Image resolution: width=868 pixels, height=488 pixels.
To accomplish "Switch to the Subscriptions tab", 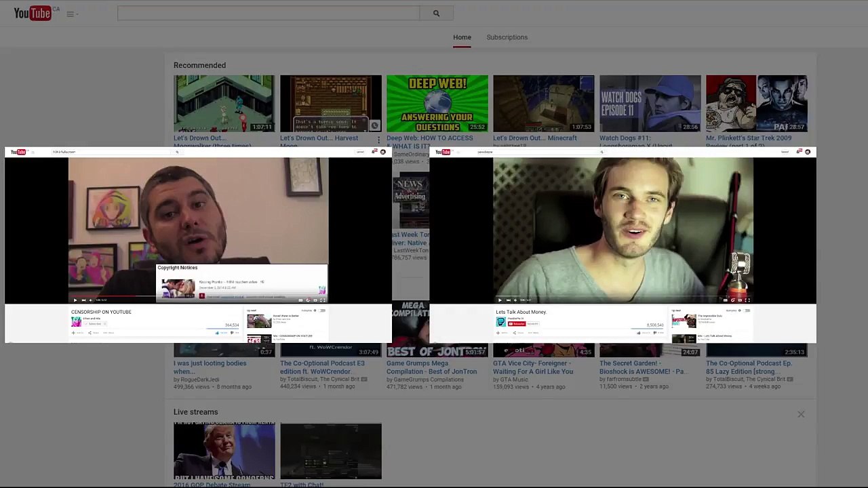I will (507, 37).
